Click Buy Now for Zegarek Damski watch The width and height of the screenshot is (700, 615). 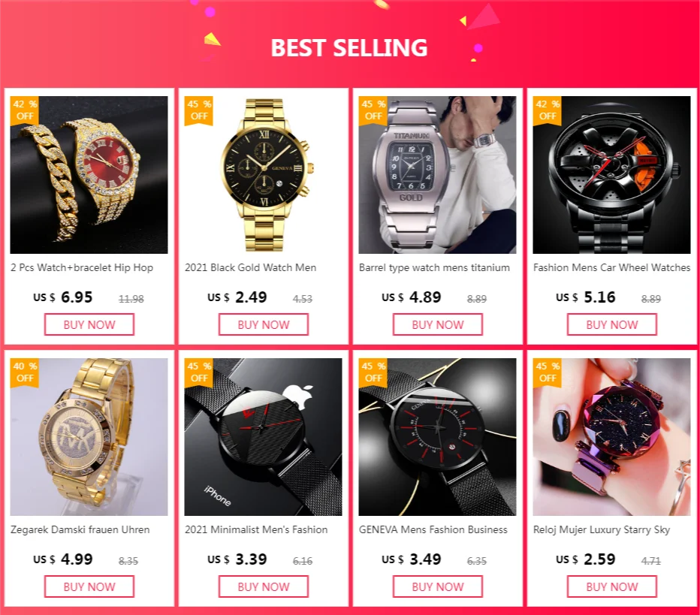click(89, 586)
